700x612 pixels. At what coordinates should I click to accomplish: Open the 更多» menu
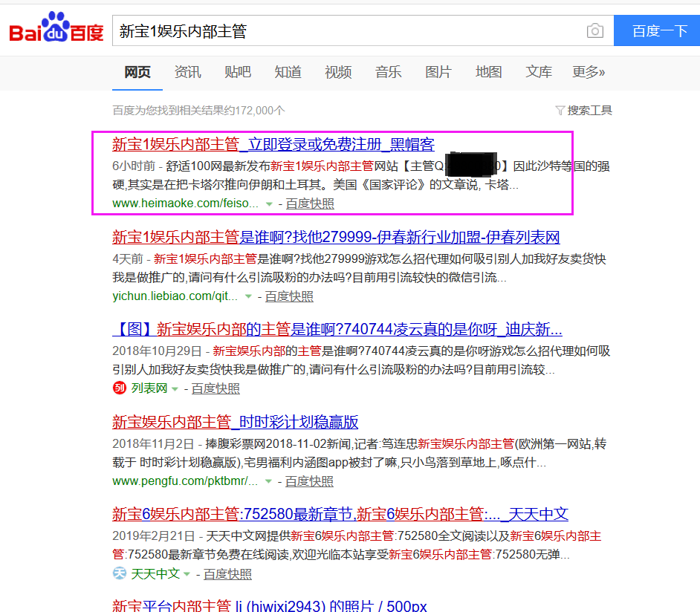click(x=589, y=72)
